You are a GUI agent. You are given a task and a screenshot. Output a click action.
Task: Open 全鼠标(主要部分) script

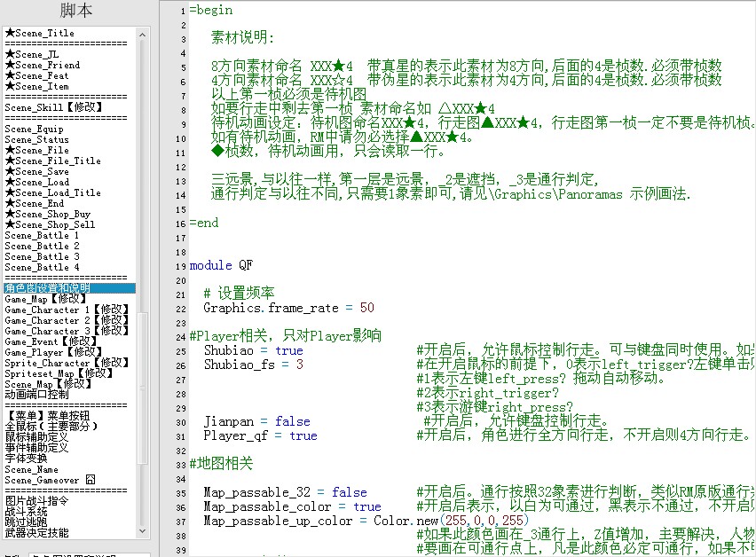pyautogui.click(x=51, y=426)
